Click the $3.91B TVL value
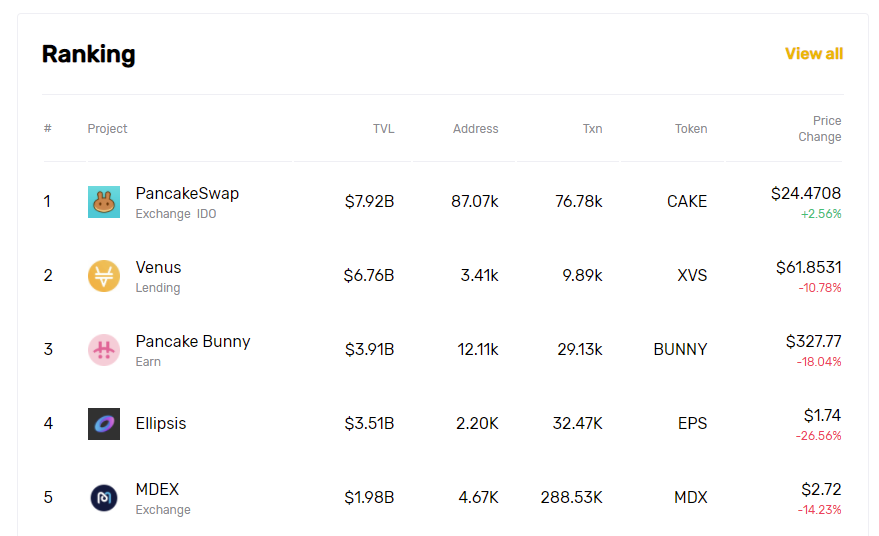Viewport: 879px width, 536px height. tap(369, 350)
